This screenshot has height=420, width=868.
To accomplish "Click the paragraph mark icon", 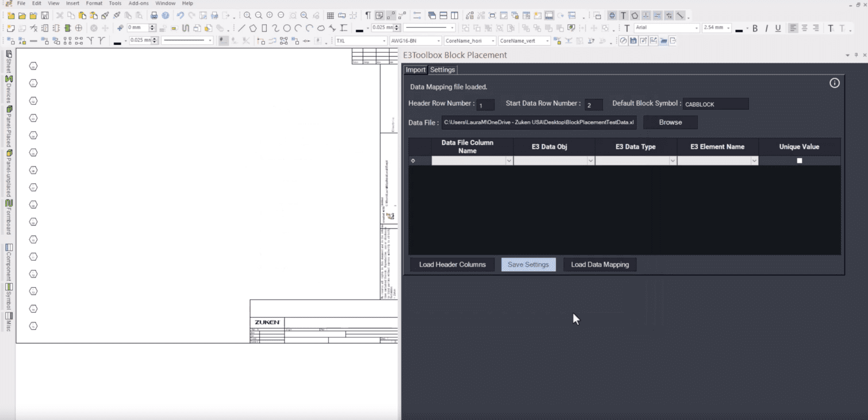I will (368, 16).
